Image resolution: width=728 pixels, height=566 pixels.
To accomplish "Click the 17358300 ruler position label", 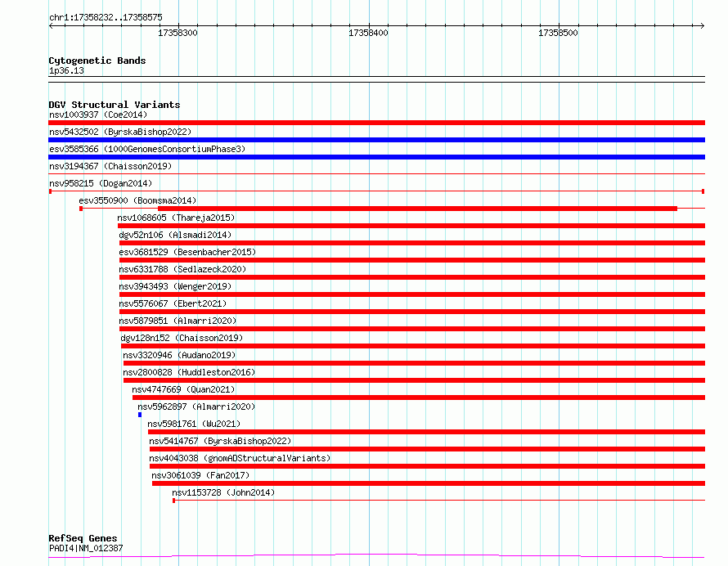I will [x=178, y=33].
